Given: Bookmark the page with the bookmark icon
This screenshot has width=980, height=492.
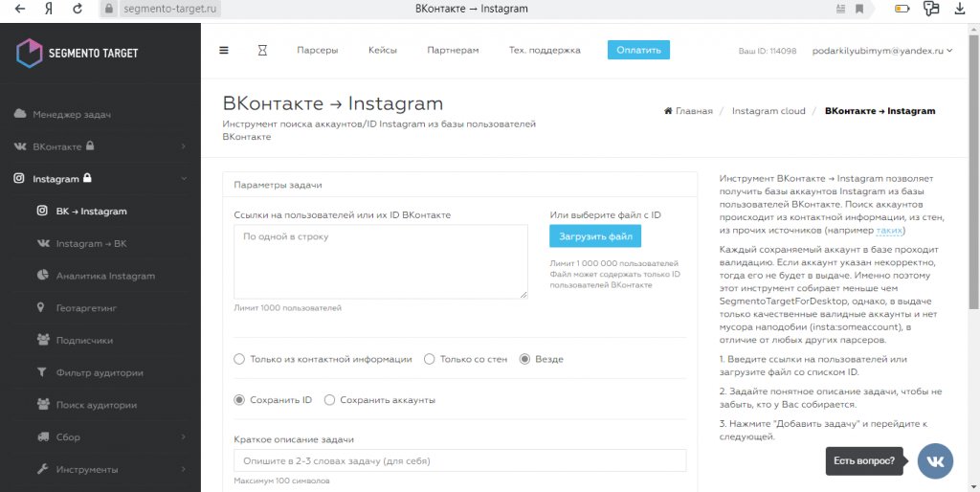Looking at the screenshot, I should pyautogui.click(x=859, y=9).
